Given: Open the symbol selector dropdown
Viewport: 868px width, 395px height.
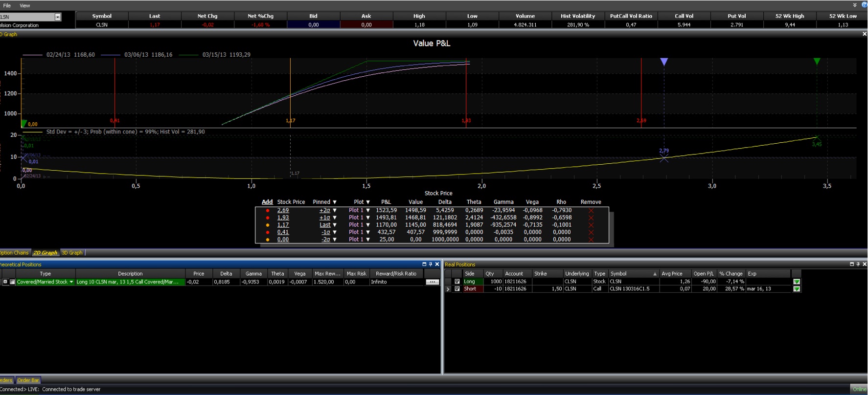Looking at the screenshot, I should (58, 17).
